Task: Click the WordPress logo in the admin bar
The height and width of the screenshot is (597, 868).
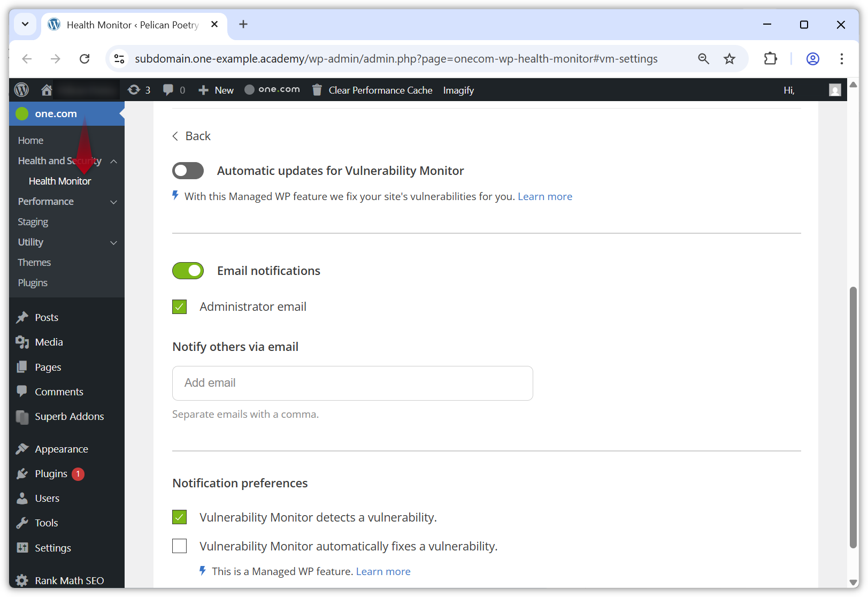Action: [x=21, y=89]
